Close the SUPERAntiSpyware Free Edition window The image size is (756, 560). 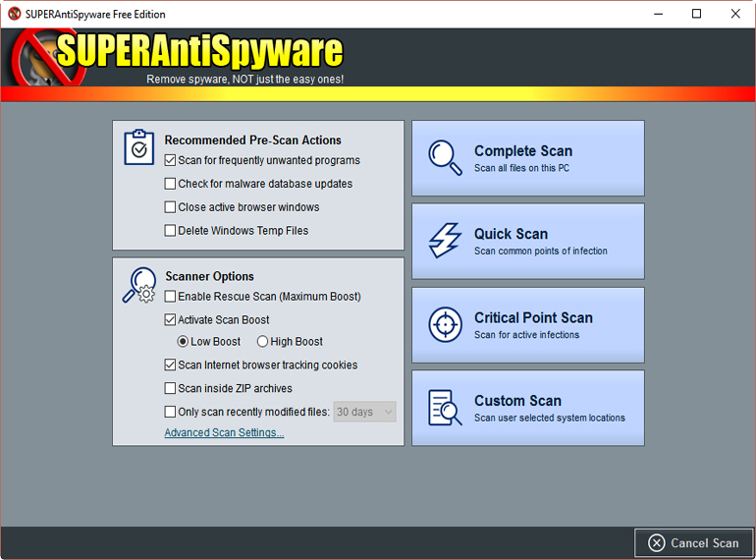(735, 14)
